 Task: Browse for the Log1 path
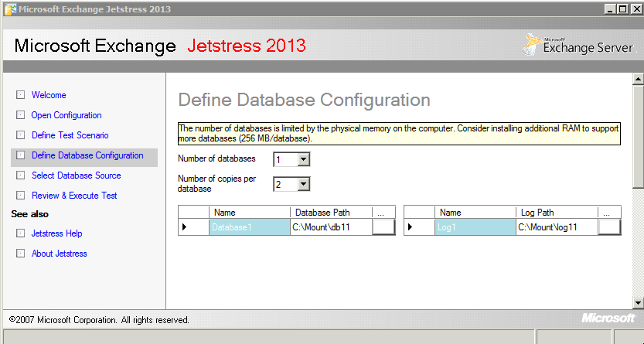click(609, 227)
